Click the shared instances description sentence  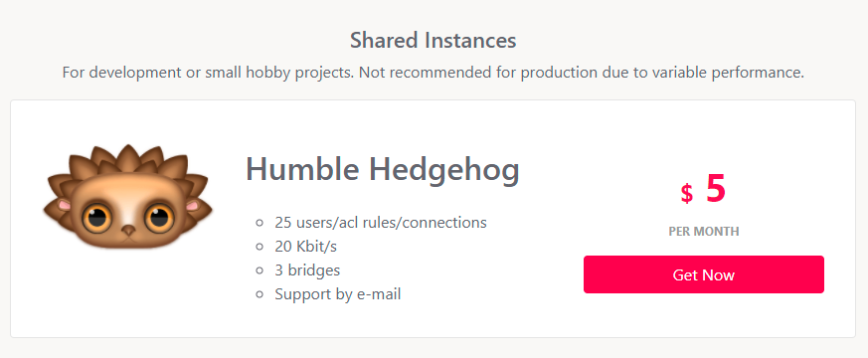click(x=433, y=73)
